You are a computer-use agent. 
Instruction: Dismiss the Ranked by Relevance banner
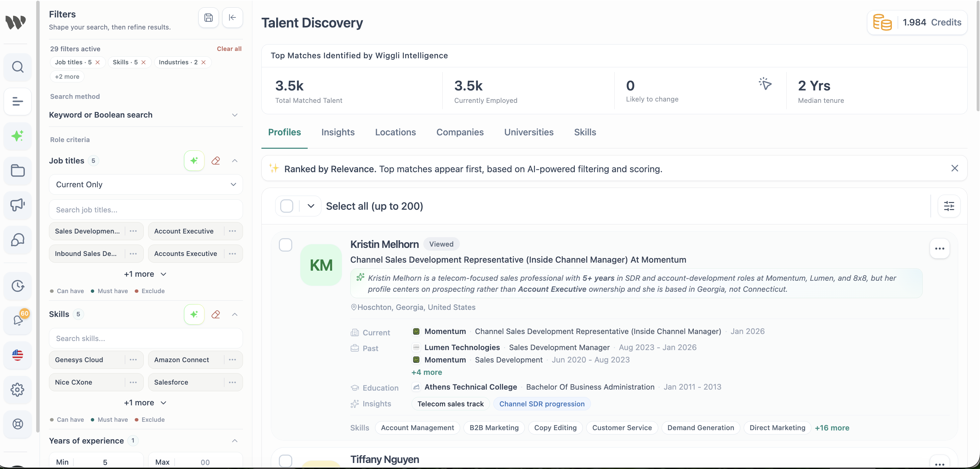point(955,168)
